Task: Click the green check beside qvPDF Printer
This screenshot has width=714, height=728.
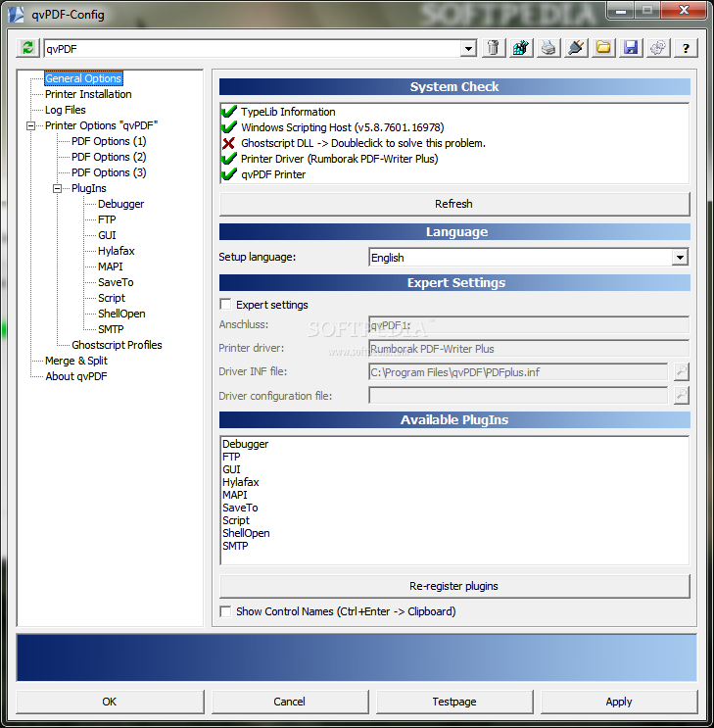Action: click(229, 174)
